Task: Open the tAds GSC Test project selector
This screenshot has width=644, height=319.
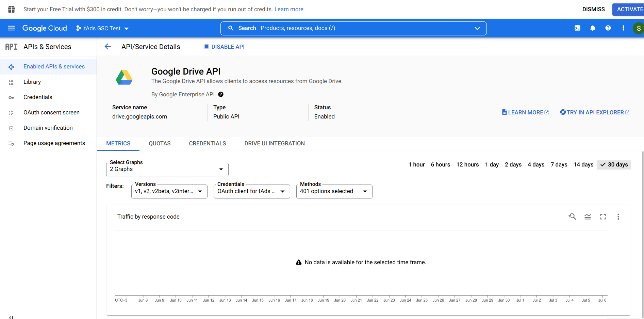Action: coord(102,28)
